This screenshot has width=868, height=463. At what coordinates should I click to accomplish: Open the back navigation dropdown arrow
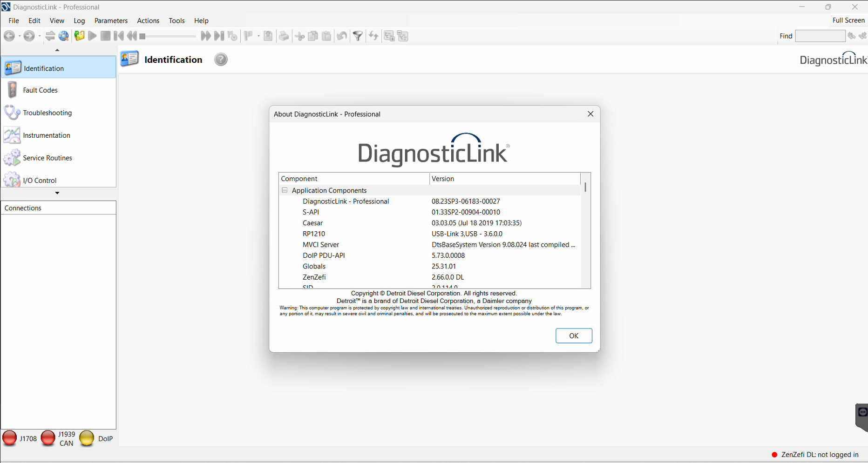click(x=19, y=36)
